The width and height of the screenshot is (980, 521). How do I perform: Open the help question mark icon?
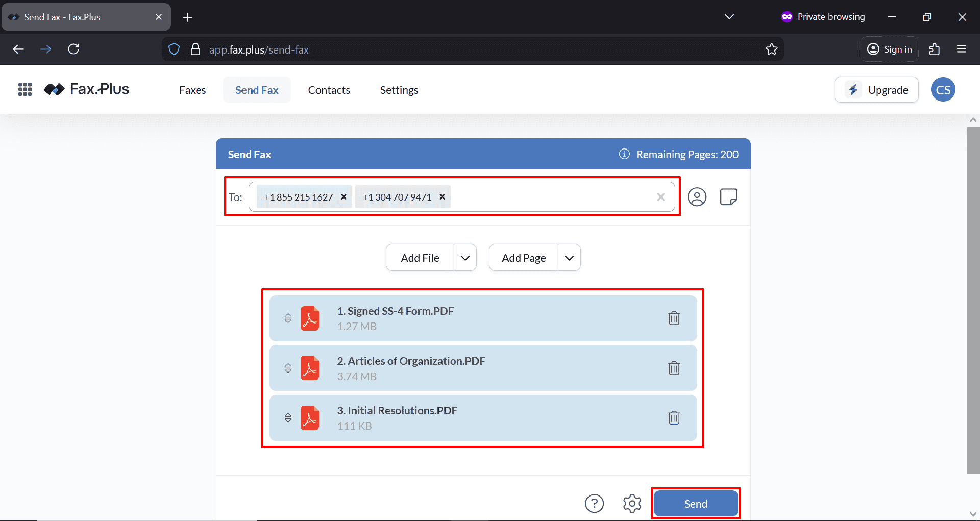594,504
